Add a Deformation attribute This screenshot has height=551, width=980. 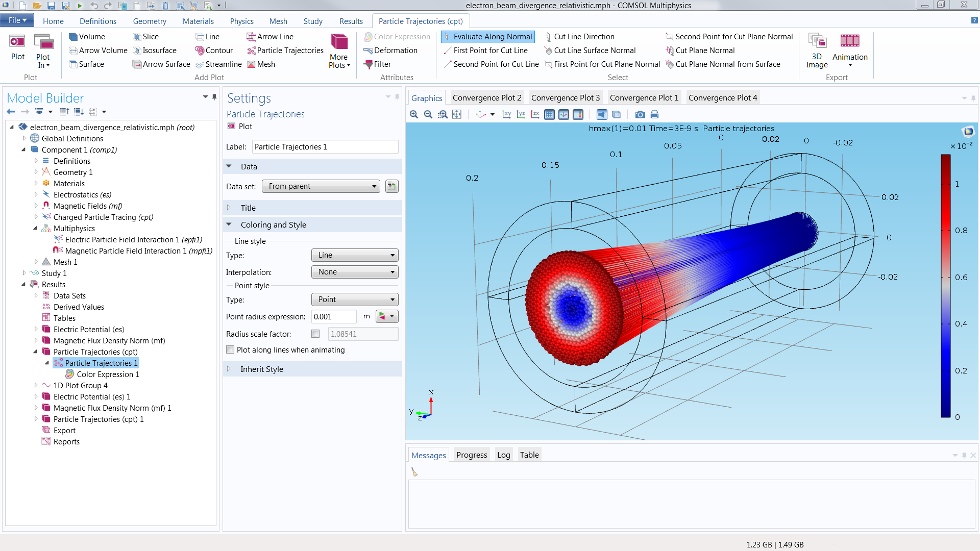pyautogui.click(x=390, y=51)
